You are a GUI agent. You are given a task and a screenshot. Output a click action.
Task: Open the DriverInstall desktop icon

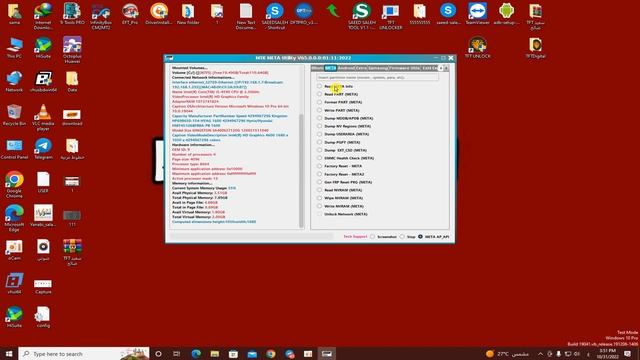159,14
